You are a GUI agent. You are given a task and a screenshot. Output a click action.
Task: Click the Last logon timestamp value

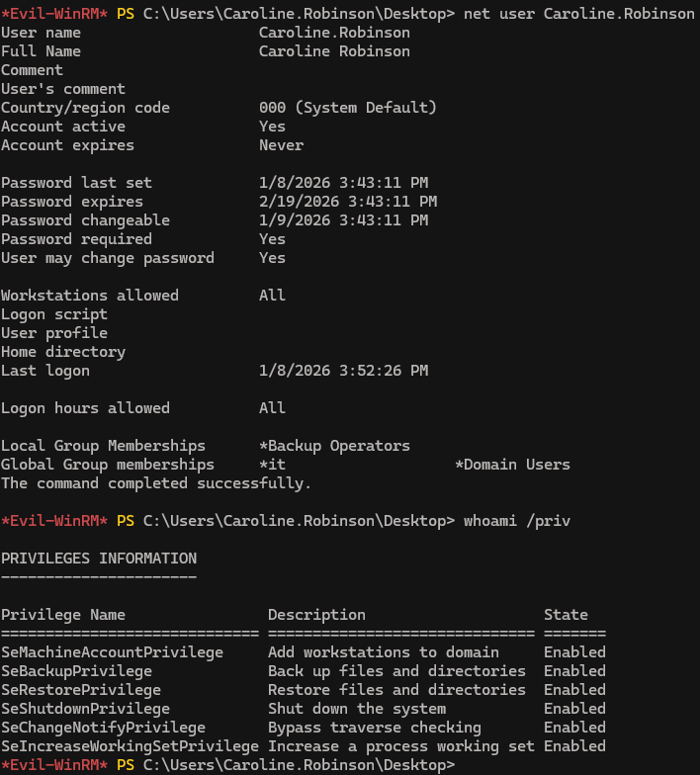pos(343,371)
